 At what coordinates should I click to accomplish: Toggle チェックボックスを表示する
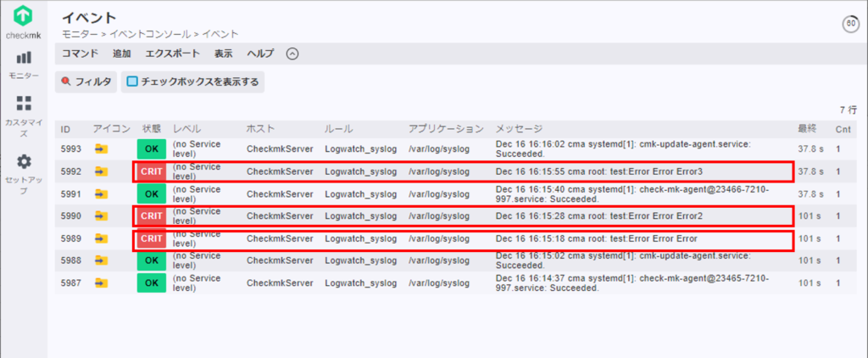point(192,82)
